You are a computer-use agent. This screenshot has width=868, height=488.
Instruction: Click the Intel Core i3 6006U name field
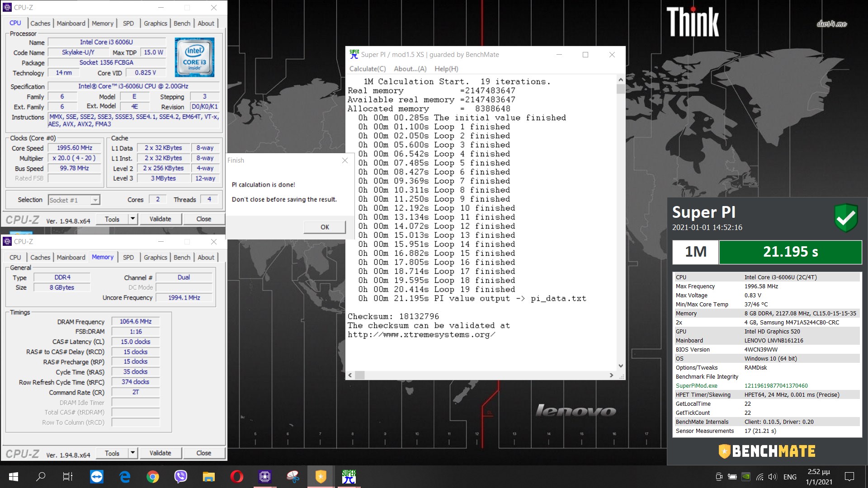pos(106,42)
